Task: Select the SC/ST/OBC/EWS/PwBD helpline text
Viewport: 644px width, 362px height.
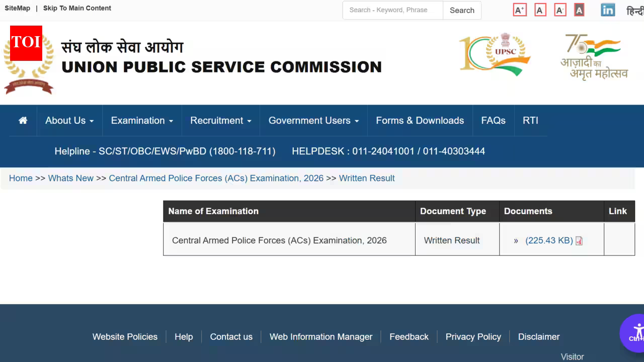Action: pos(165,151)
